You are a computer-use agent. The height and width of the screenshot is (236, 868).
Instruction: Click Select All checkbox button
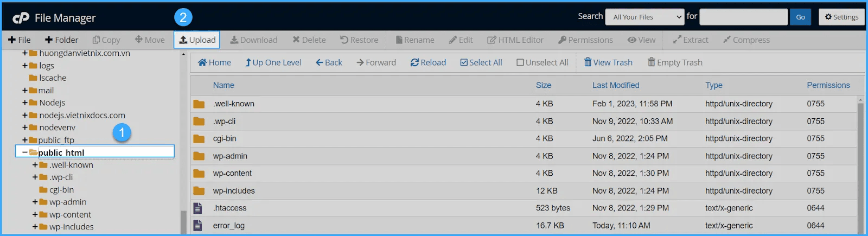[x=464, y=63]
